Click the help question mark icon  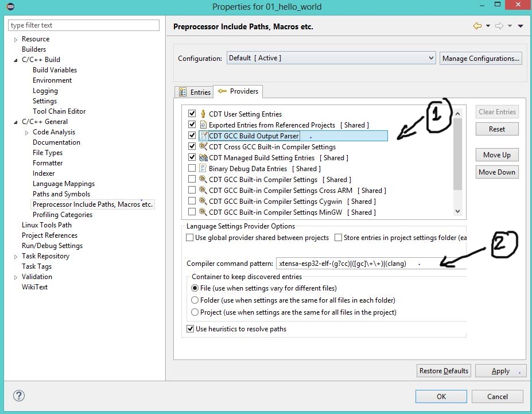point(19,396)
